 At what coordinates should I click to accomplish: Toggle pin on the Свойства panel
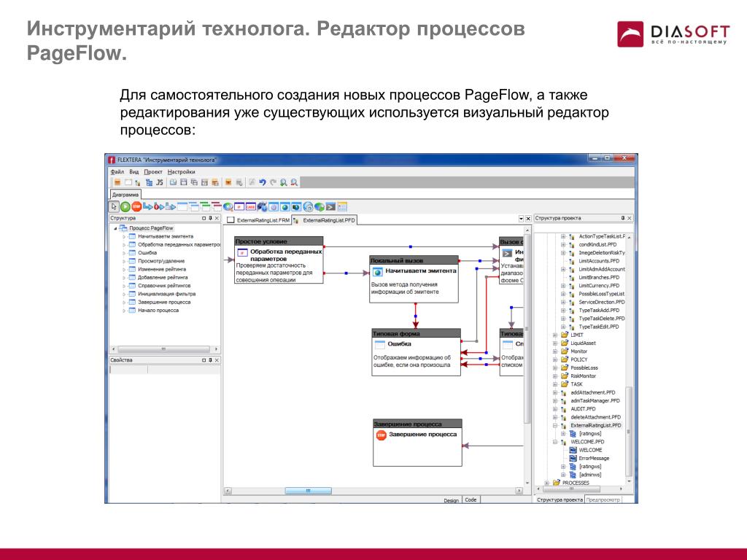[210, 360]
